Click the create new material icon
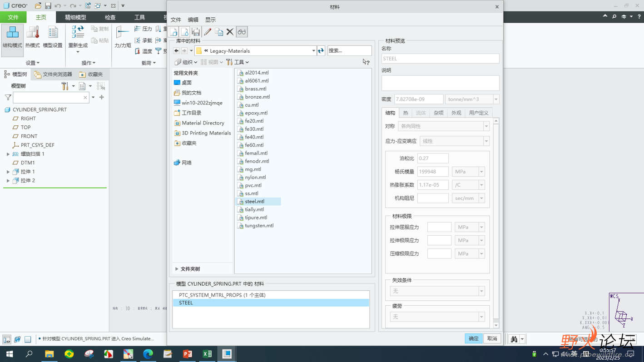The width and height of the screenshot is (644, 362). 173,32
